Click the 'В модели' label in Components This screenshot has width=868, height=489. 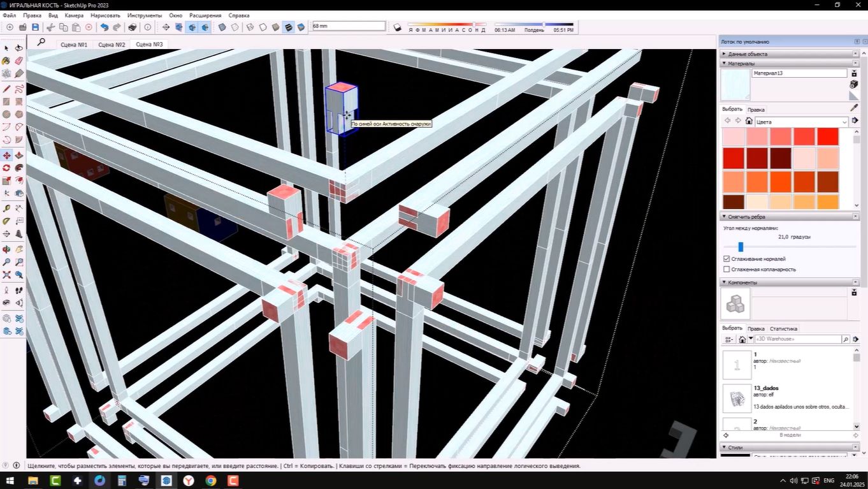(x=790, y=435)
